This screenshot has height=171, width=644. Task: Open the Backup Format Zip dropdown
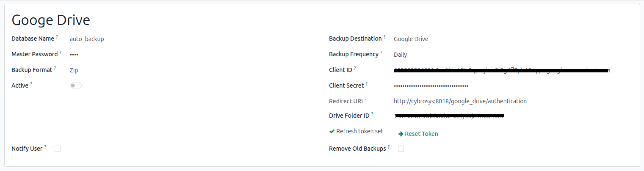click(74, 70)
